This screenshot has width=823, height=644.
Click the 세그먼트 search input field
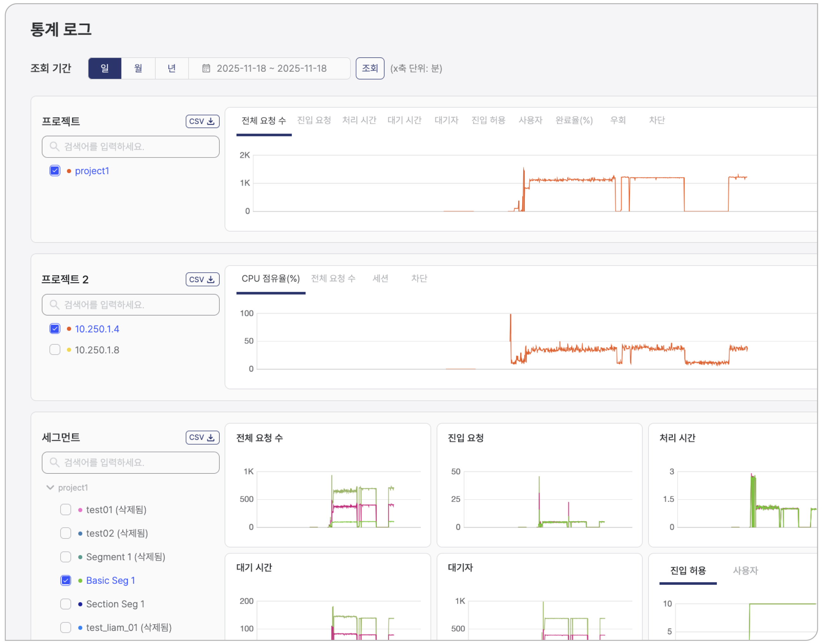pos(130,463)
